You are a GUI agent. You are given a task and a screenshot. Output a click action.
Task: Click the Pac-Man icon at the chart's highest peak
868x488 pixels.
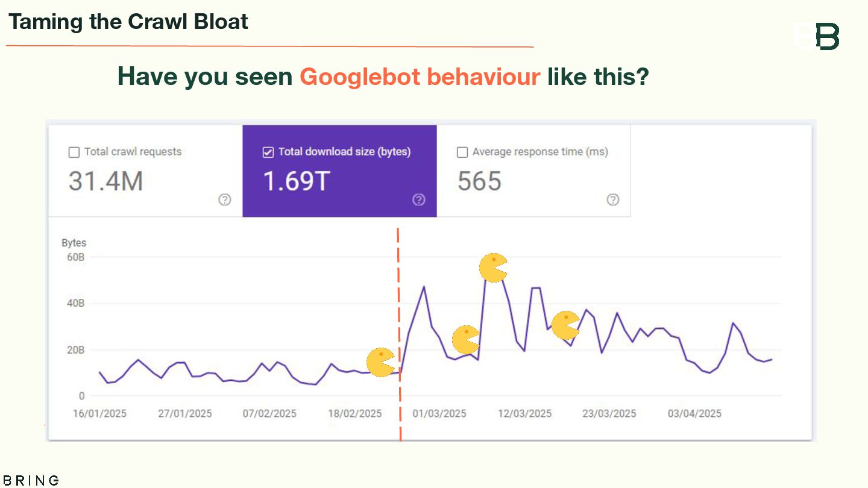[493, 267]
